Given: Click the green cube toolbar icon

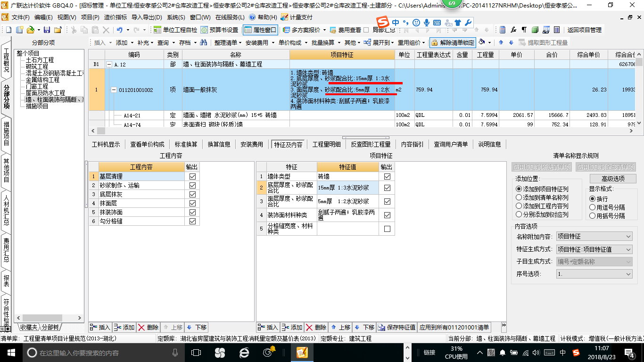Looking at the screenshot, I should tap(535, 30).
